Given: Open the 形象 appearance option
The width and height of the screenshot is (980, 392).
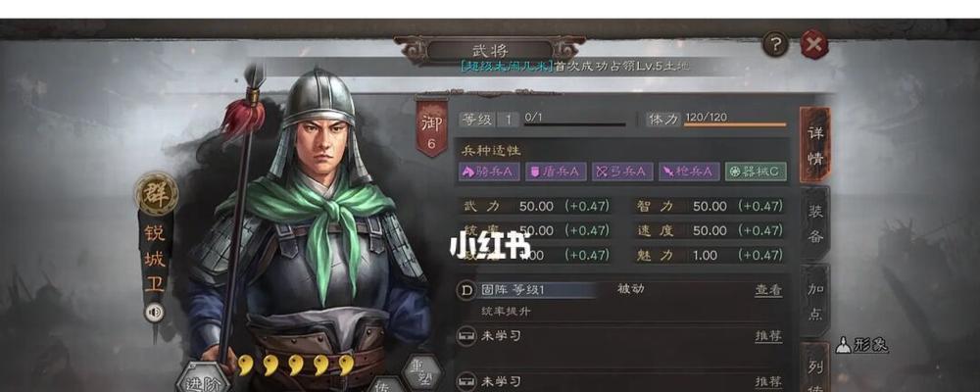Looking at the screenshot, I should 862,345.
